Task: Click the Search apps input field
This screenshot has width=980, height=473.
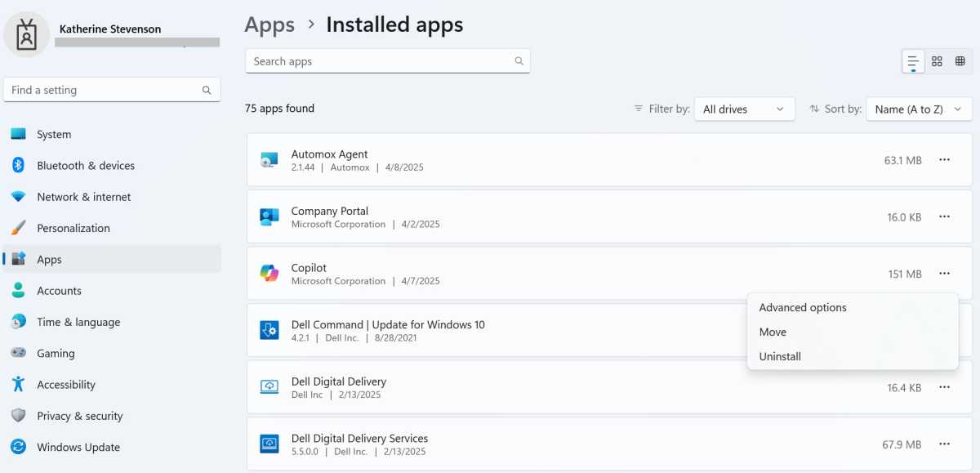Action: pos(388,61)
